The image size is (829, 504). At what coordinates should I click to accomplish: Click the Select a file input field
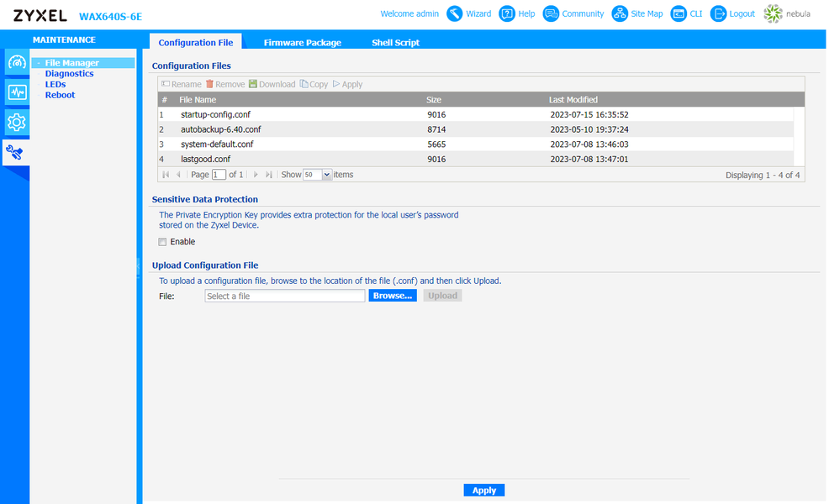coord(284,296)
